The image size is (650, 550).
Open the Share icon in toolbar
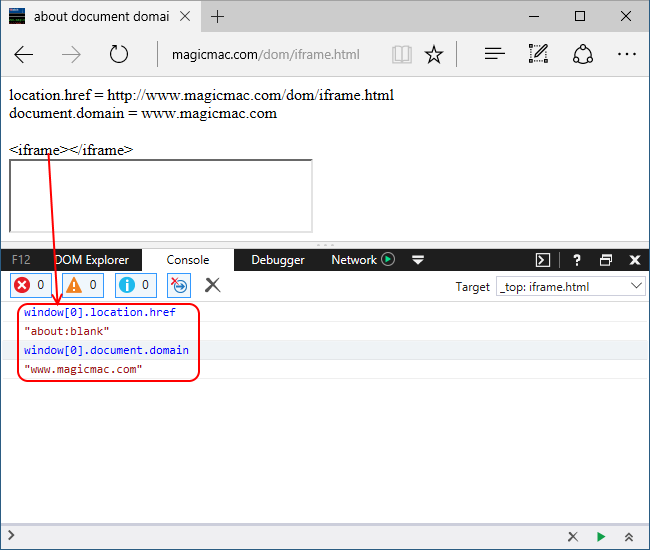click(584, 55)
